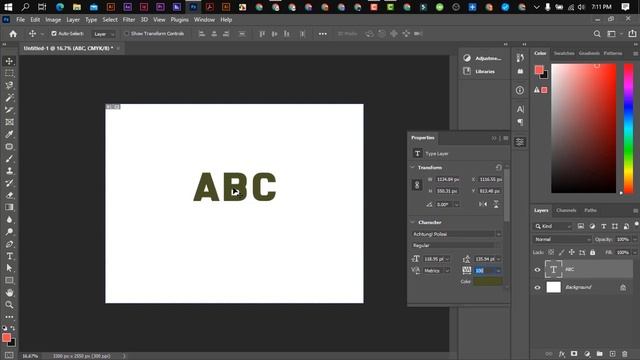Open the Auto-Select Layer dropdown
This screenshot has height=360, width=640.
pyautogui.click(x=103, y=34)
